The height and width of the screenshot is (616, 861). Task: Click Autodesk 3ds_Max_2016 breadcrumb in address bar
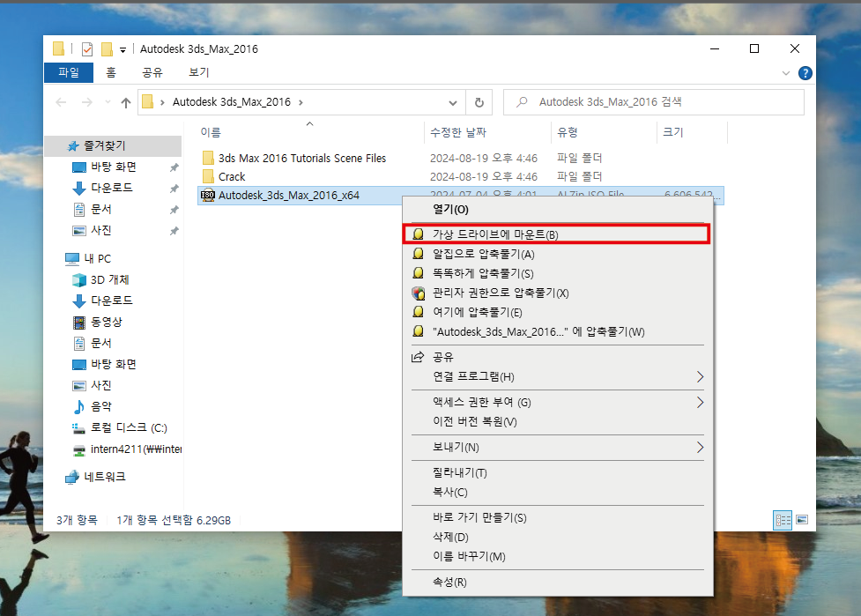tap(231, 102)
